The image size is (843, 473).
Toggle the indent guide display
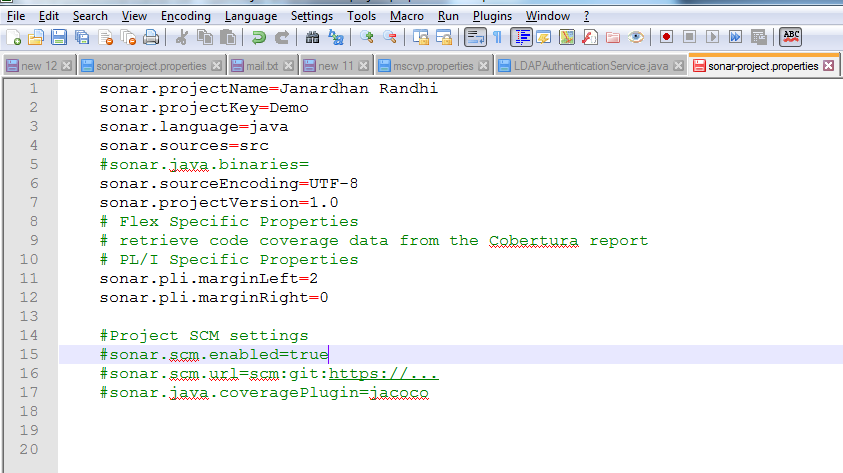[521, 37]
